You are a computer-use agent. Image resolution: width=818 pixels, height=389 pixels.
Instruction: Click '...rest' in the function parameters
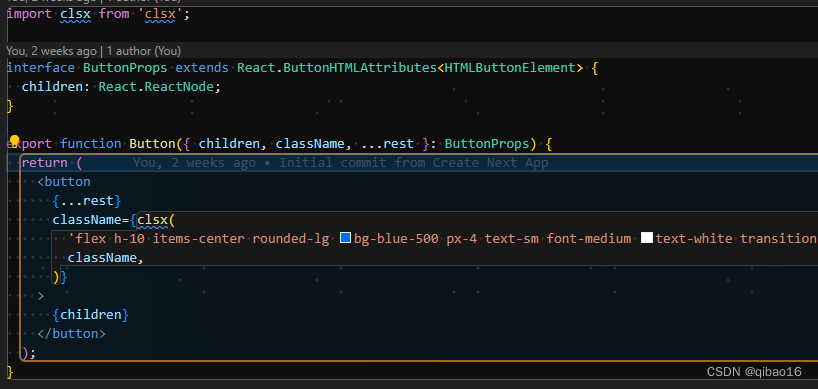[x=387, y=143]
